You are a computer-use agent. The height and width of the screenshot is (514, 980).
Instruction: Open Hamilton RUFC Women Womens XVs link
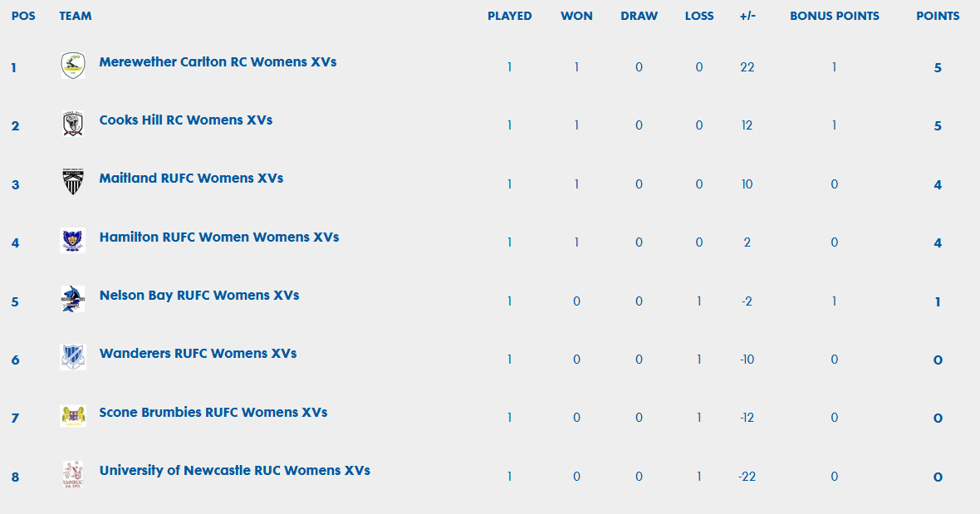coord(218,237)
